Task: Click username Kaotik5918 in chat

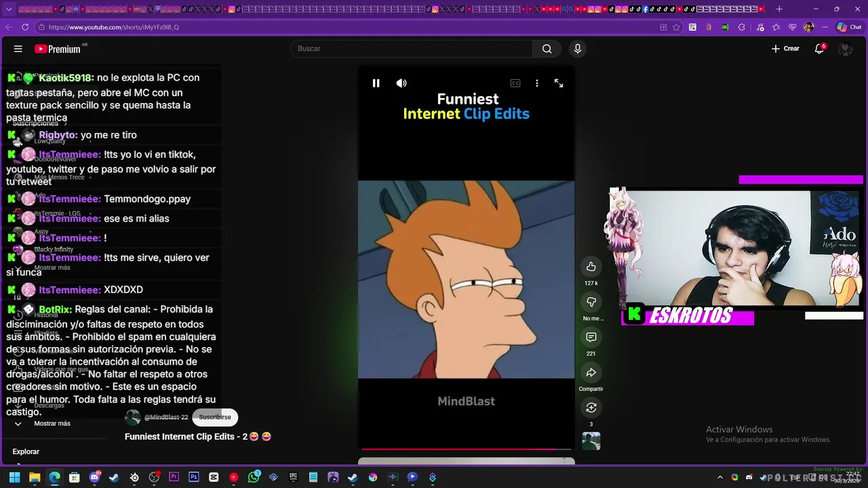Action: pos(66,78)
